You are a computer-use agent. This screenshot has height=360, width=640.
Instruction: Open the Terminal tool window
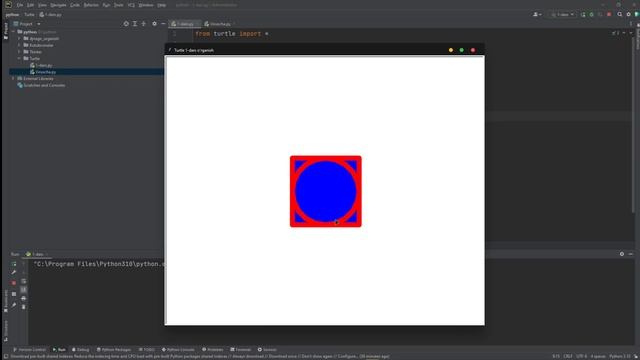pos(241,350)
